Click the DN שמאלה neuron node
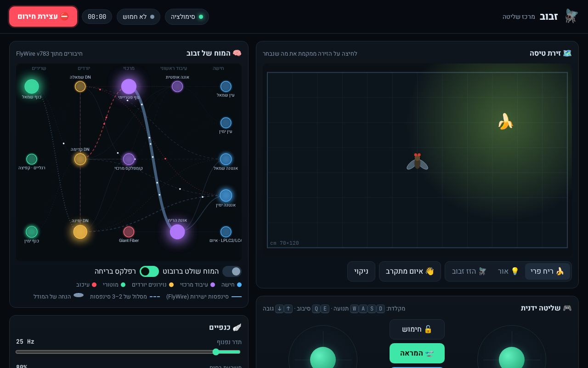The image size is (588, 368). pos(80,86)
